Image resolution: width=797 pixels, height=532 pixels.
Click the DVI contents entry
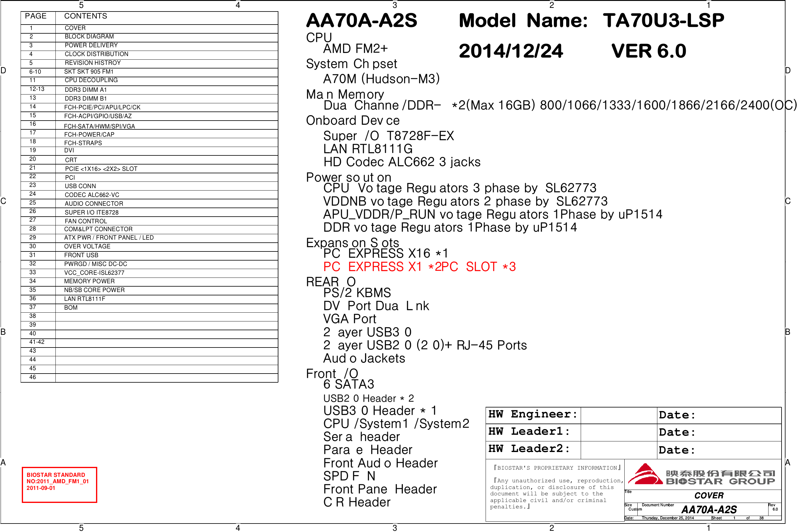(69, 151)
